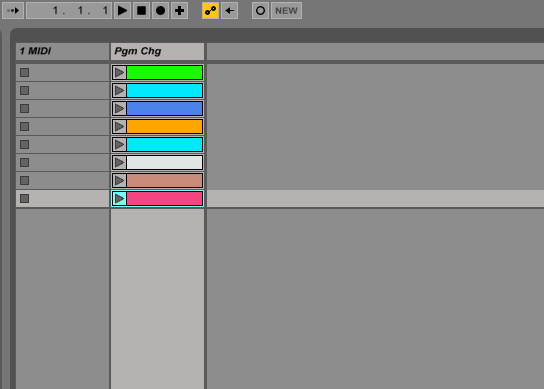Select the pink clip color bar
The height and width of the screenshot is (389, 544).
tap(164, 199)
